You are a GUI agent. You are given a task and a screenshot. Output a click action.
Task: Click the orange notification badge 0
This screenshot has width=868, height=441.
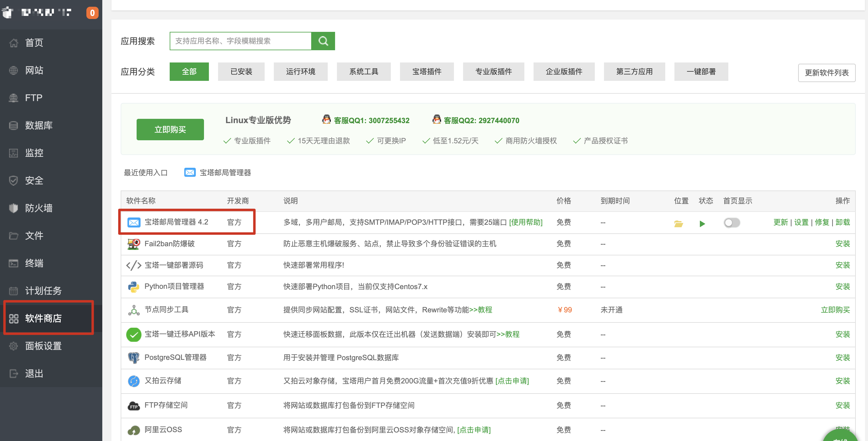[92, 13]
